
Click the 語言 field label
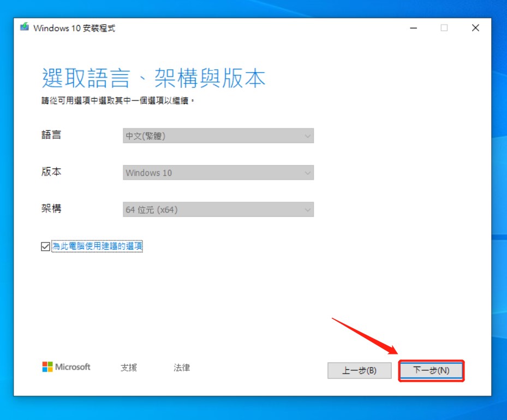click(51, 135)
